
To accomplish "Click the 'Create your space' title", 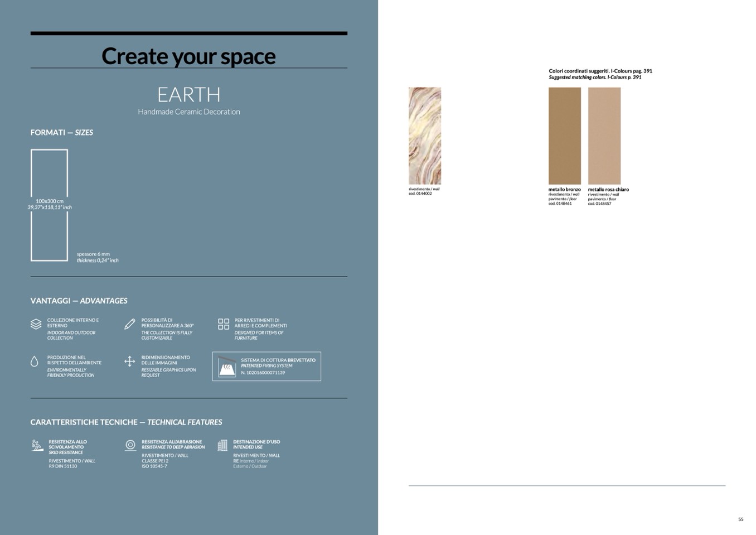I will pos(188,56).
